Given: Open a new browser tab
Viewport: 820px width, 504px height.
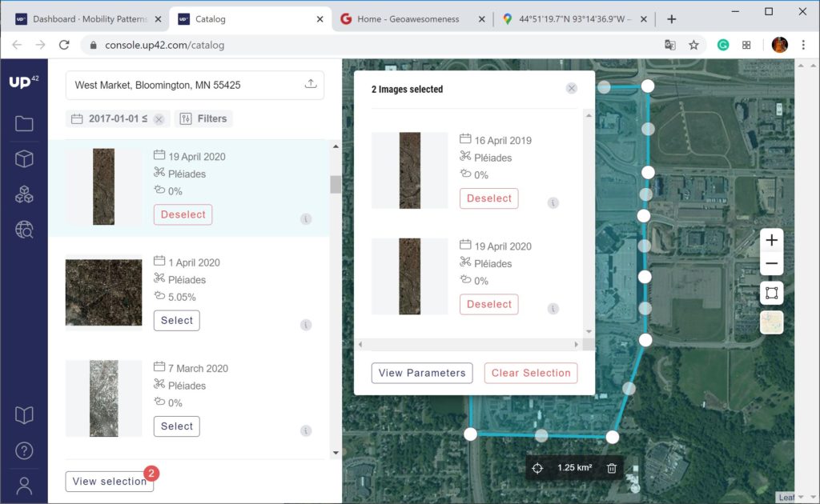Looking at the screenshot, I should coord(672,19).
